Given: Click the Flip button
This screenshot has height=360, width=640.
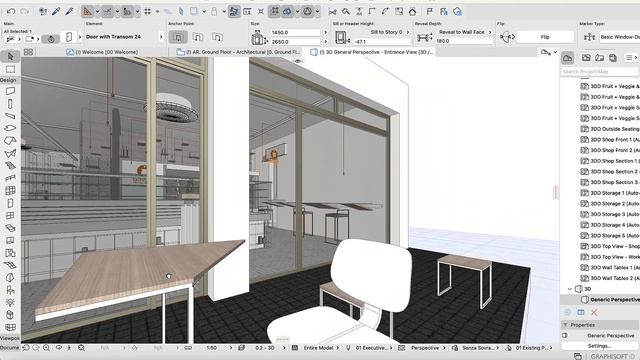Looking at the screenshot, I should point(545,37).
